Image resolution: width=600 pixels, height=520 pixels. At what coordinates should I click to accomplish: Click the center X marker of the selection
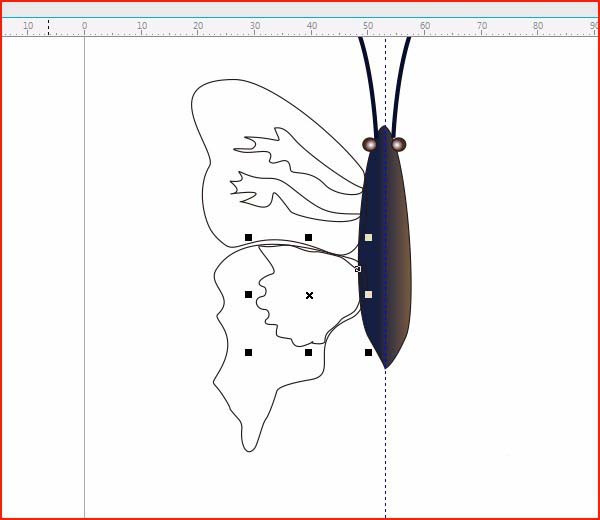[x=310, y=295]
